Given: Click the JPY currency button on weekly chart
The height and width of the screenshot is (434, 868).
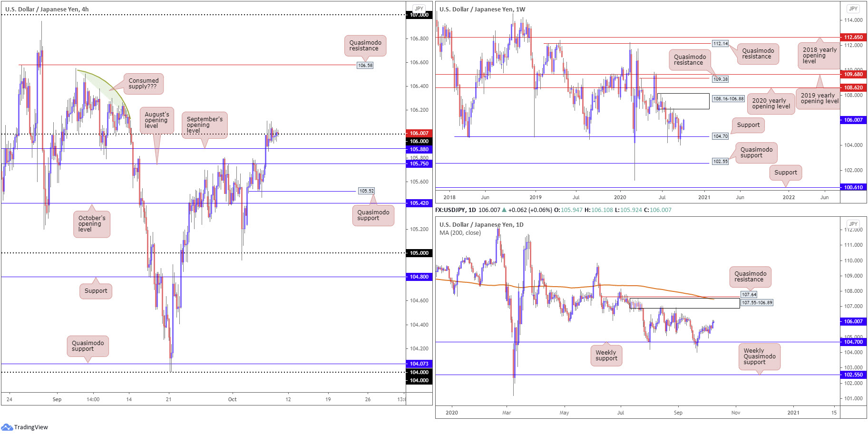Looking at the screenshot, I should tap(853, 9).
